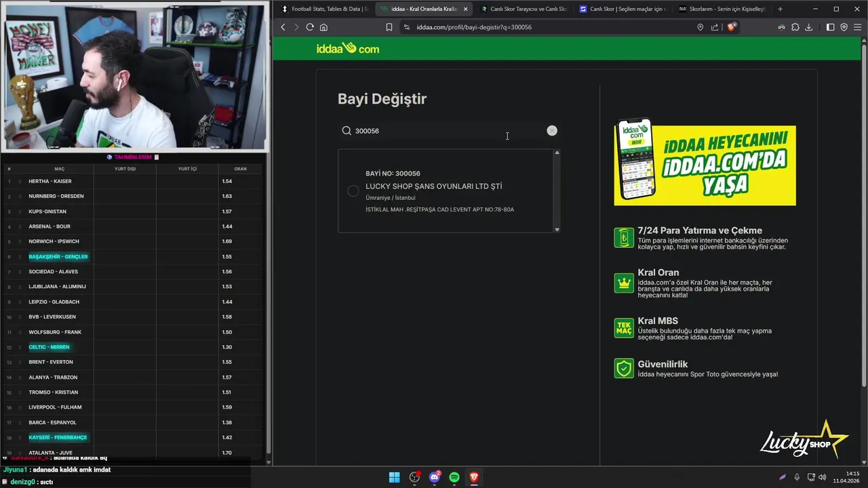
Task: Select the KAYSERİ - FENERBAHÇE row
Action: tap(133, 437)
